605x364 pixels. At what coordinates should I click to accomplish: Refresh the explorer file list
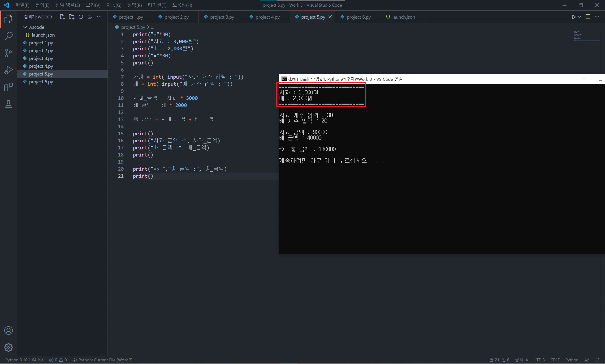[81, 17]
